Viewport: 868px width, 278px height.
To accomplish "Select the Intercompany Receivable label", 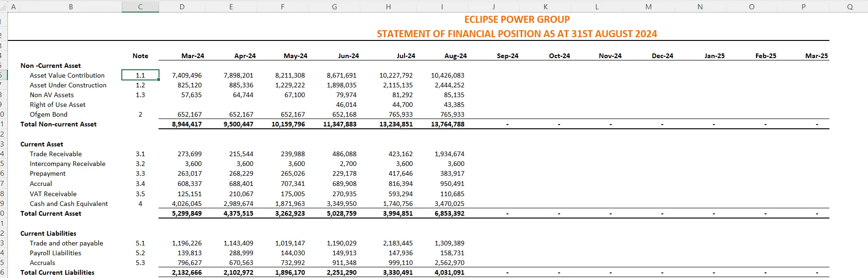I will 67,164.
